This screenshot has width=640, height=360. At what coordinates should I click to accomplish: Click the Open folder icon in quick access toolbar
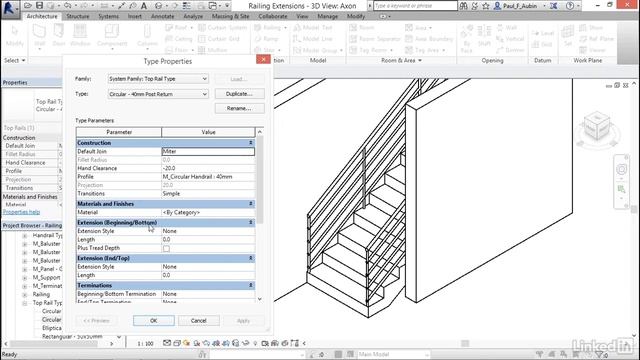coord(28,6)
